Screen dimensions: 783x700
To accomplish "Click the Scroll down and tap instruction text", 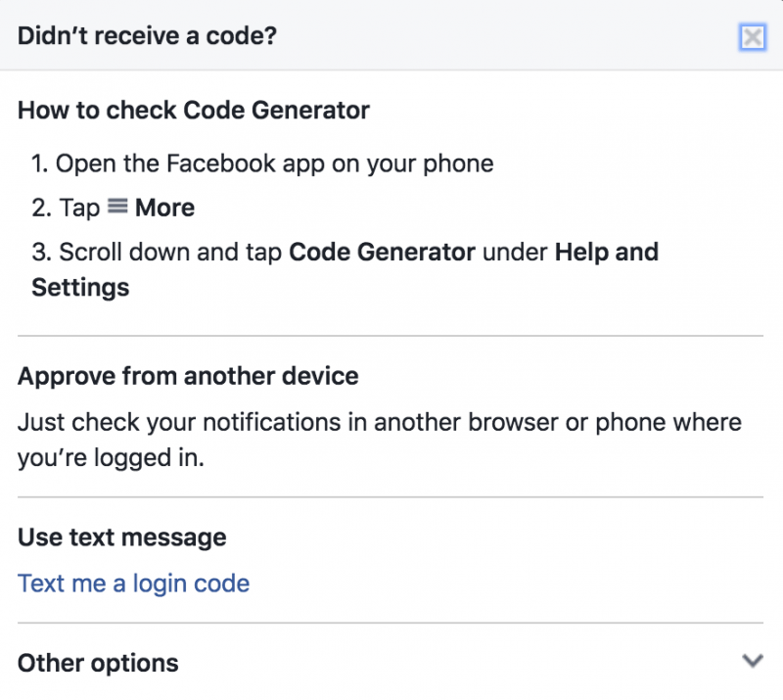I will click(x=170, y=252).
